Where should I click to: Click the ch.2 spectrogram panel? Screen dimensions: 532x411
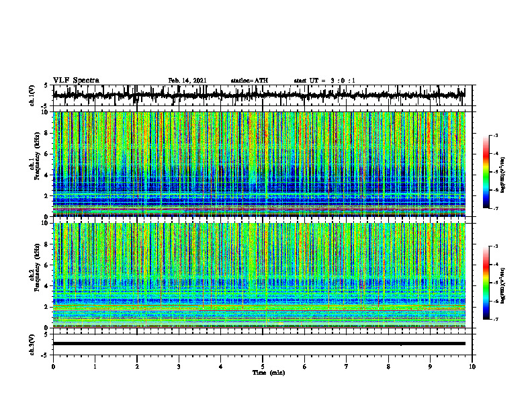click(x=259, y=275)
